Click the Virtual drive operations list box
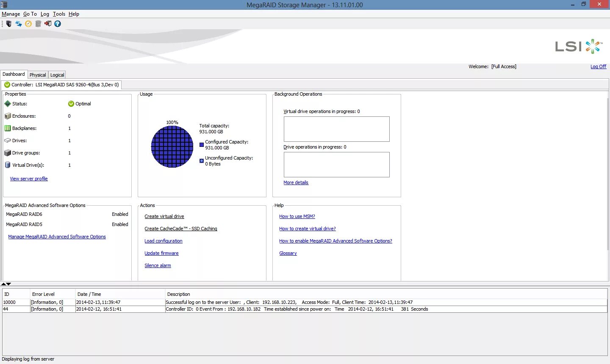 [x=336, y=129]
